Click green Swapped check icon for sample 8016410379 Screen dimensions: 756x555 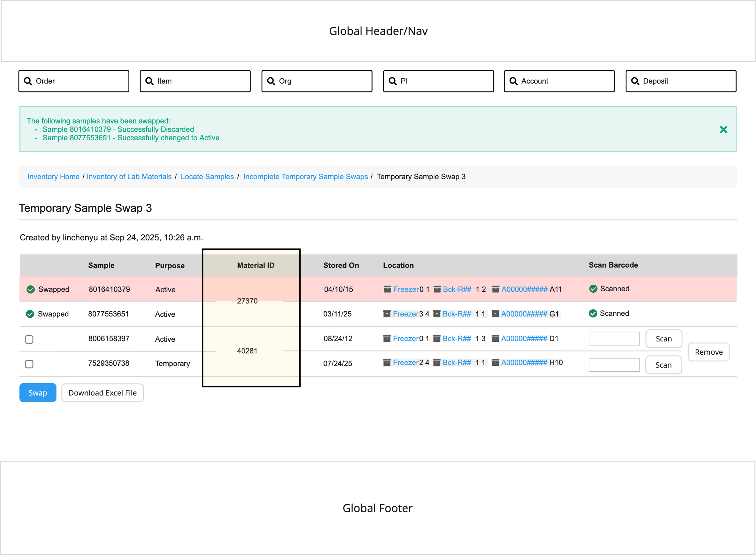click(31, 289)
